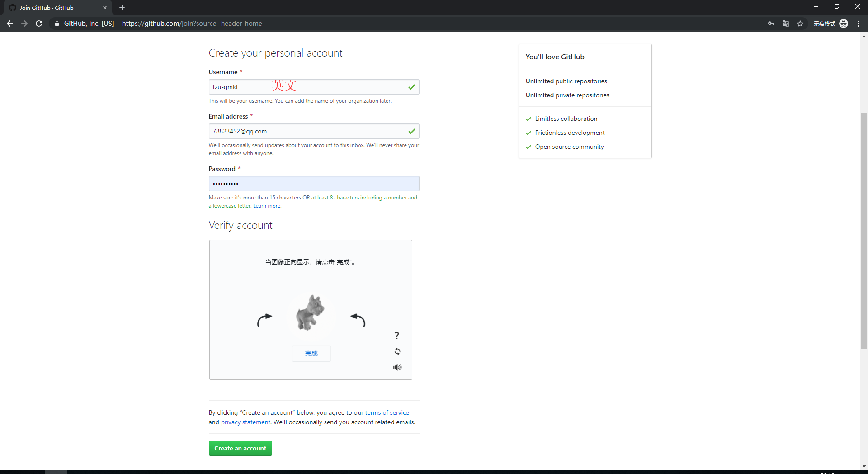Viewport: 868px width, 474px height.
Task: Click the browser address bar URL
Action: (192, 24)
